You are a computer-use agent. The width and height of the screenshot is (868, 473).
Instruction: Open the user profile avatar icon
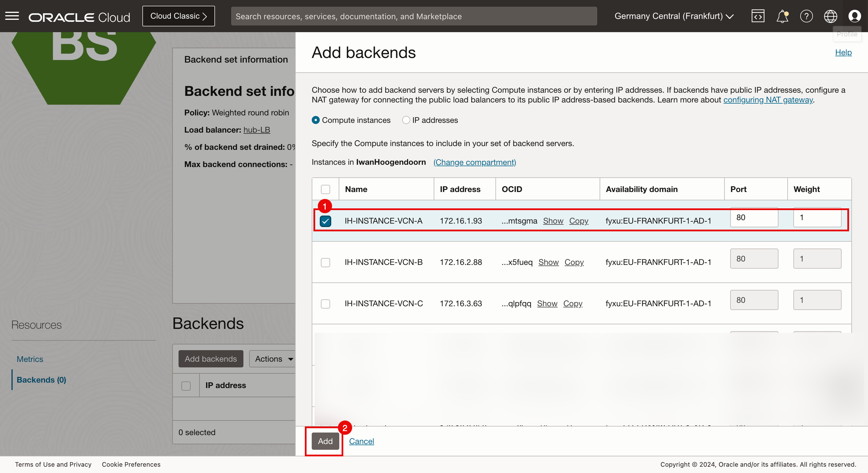click(855, 16)
